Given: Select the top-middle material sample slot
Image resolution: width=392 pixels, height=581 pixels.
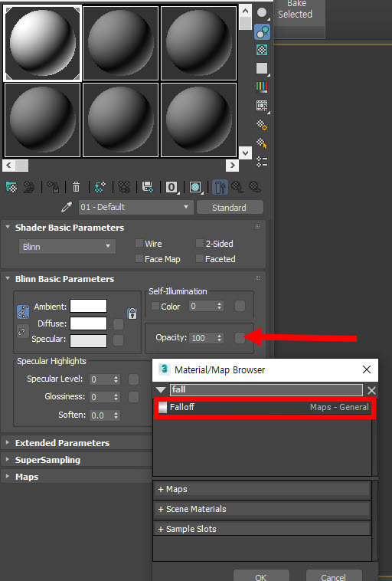Looking at the screenshot, I should [120, 43].
